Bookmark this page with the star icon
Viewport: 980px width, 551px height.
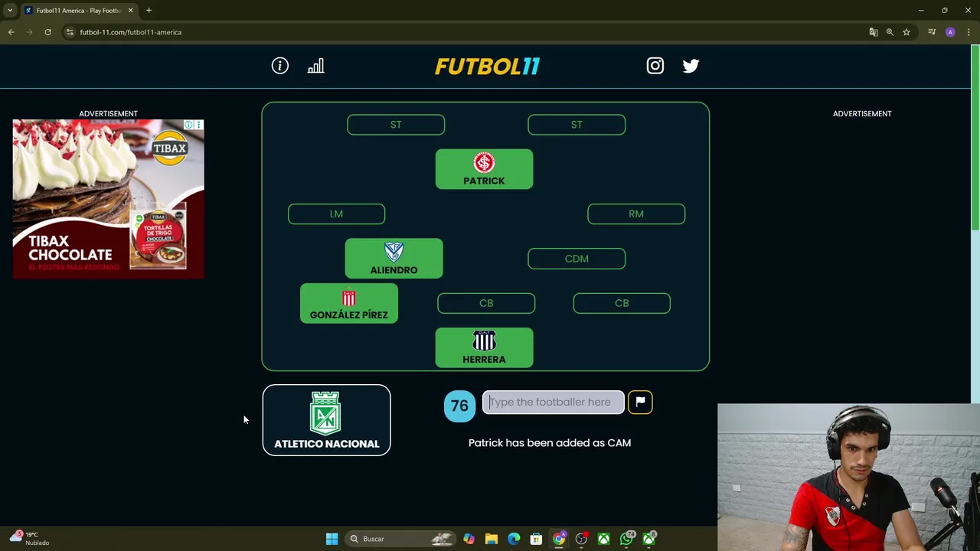point(906,32)
